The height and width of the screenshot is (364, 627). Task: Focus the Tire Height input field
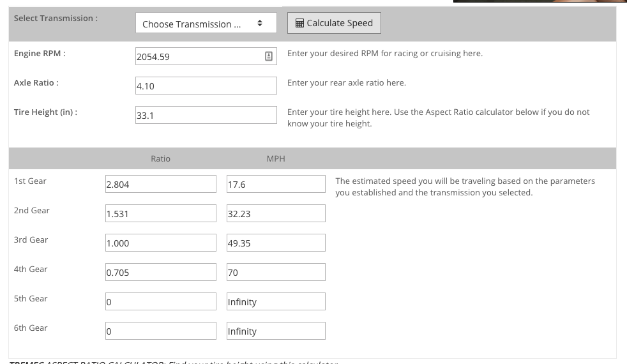[206, 115]
